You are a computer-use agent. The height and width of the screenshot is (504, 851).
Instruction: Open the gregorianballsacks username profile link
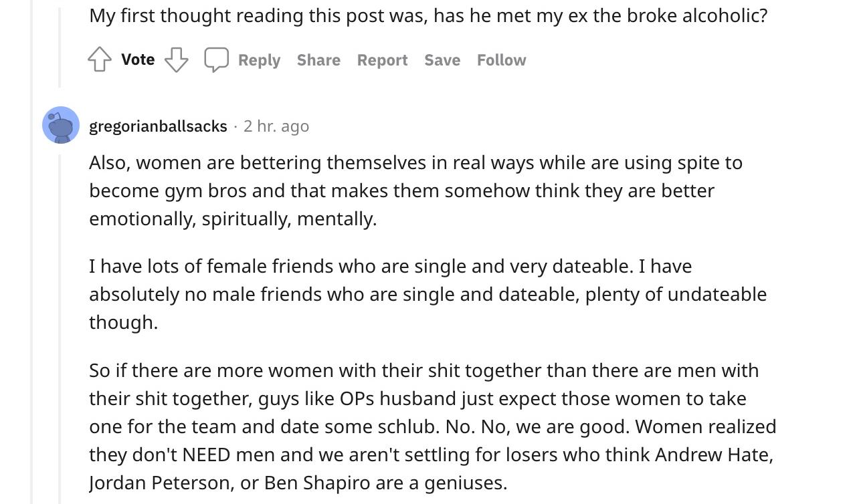(x=158, y=126)
